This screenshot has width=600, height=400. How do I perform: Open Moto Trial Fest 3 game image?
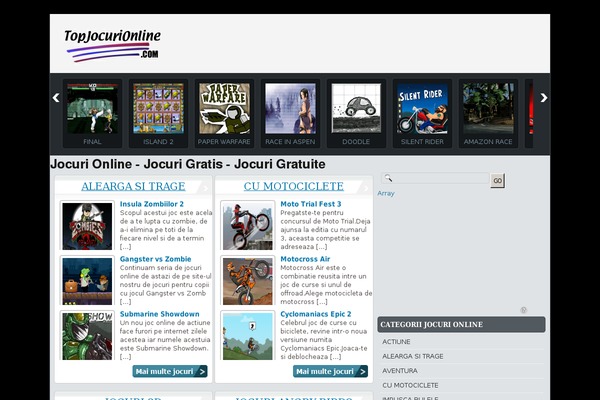pyautogui.click(x=248, y=226)
